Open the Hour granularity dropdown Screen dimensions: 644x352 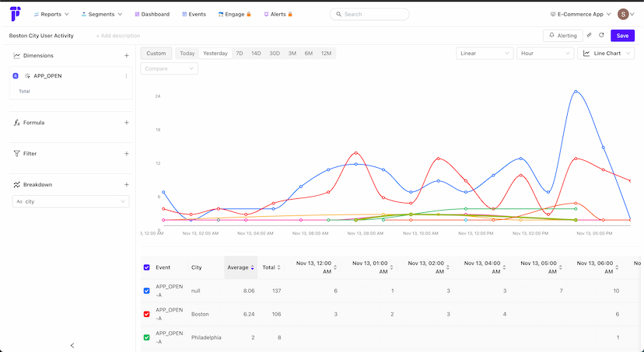tap(545, 54)
